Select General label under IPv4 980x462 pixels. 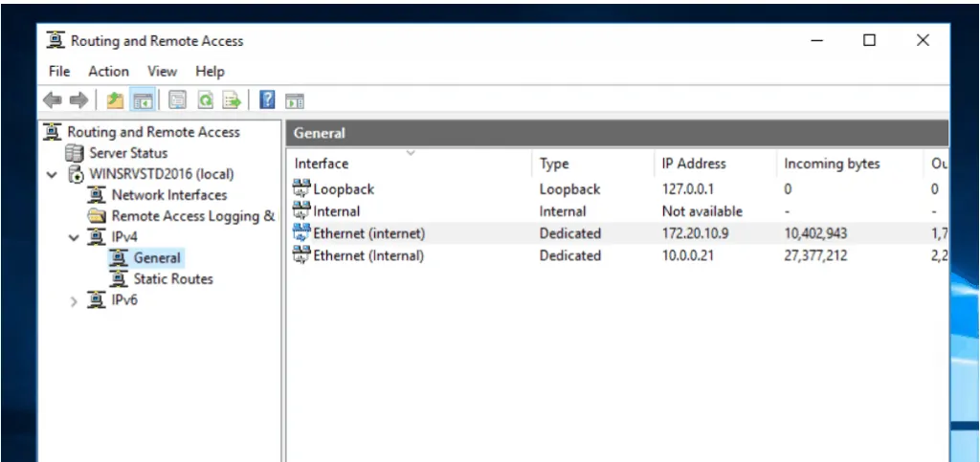click(157, 258)
